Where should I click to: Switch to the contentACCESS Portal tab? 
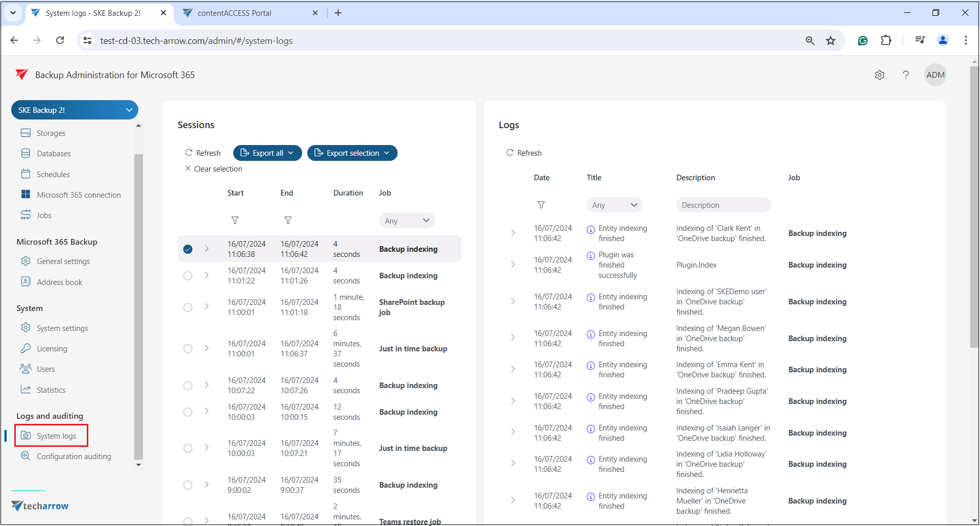[x=234, y=13]
